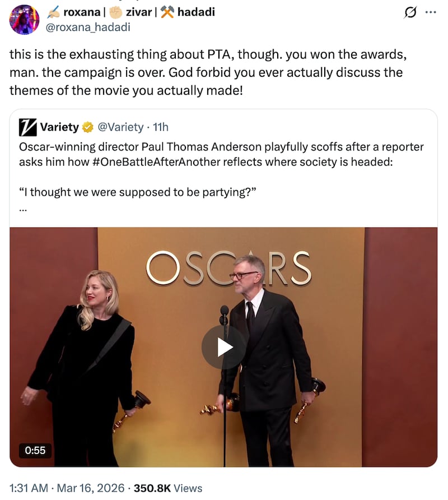Viewport: 448px width, 500px height.
Task: Click the Variety logo avatar
Action: (27, 127)
